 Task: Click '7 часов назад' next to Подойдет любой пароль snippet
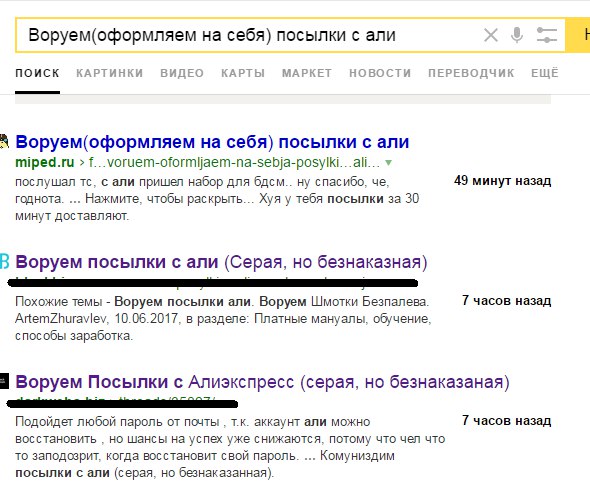pos(506,420)
